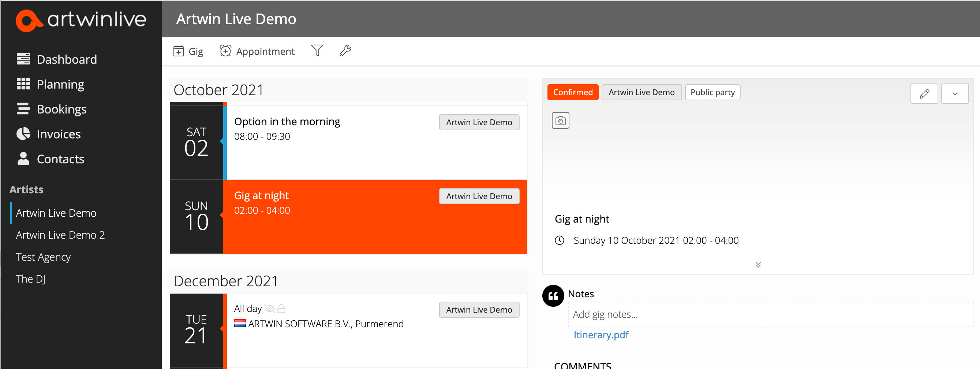Viewport: 980px width, 369px height.
Task: Open the Dashboard page
Action: (x=57, y=59)
